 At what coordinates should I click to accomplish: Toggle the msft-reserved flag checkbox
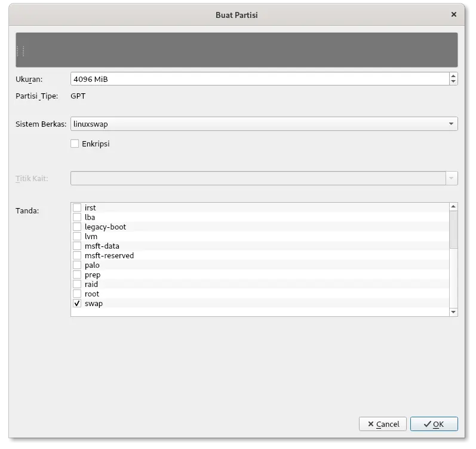pos(77,255)
